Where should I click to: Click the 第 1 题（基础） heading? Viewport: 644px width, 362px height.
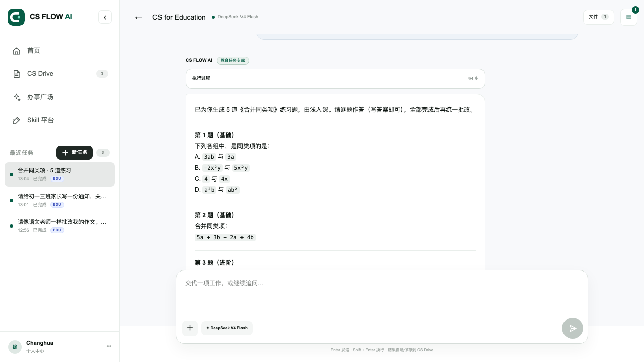tap(215, 135)
